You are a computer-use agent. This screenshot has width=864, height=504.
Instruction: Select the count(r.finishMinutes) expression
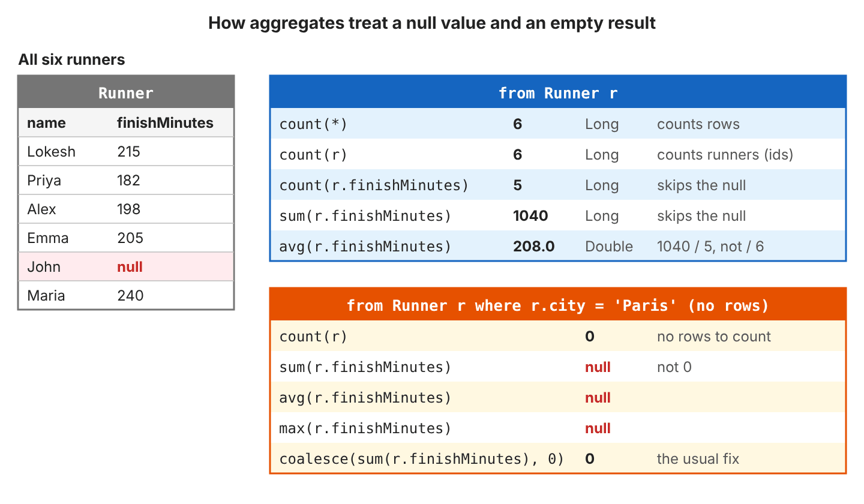374,185
